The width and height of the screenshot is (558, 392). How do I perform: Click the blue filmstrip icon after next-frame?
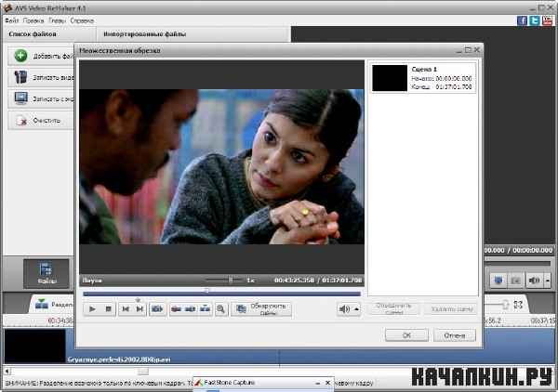pos(157,308)
